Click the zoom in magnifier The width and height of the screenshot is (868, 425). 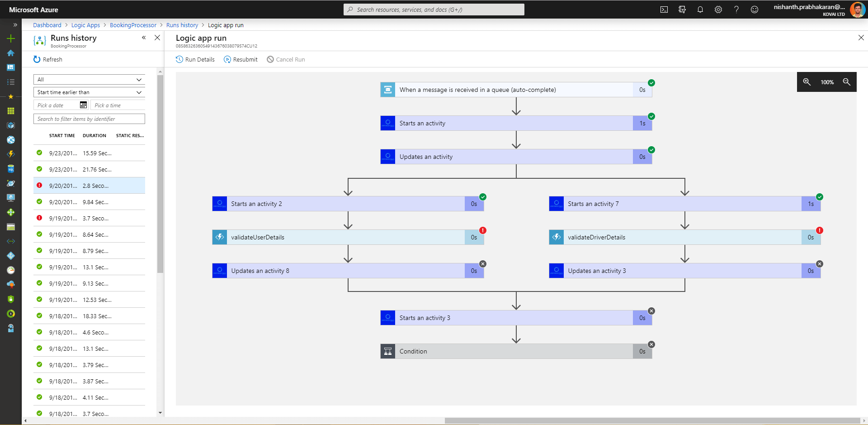(807, 82)
